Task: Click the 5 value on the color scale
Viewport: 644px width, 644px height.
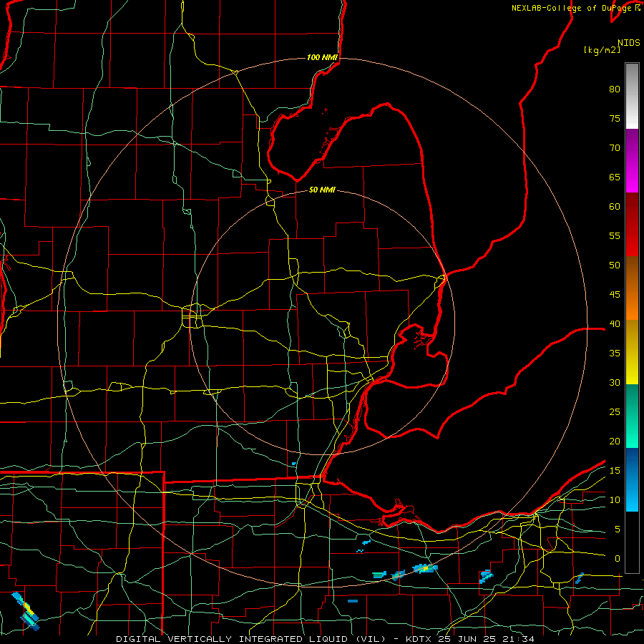Action: [x=618, y=530]
